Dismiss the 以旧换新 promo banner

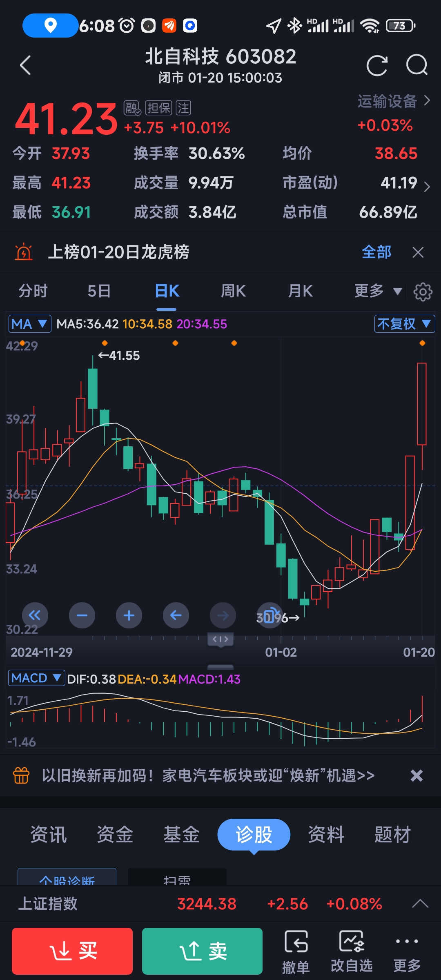click(x=416, y=775)
